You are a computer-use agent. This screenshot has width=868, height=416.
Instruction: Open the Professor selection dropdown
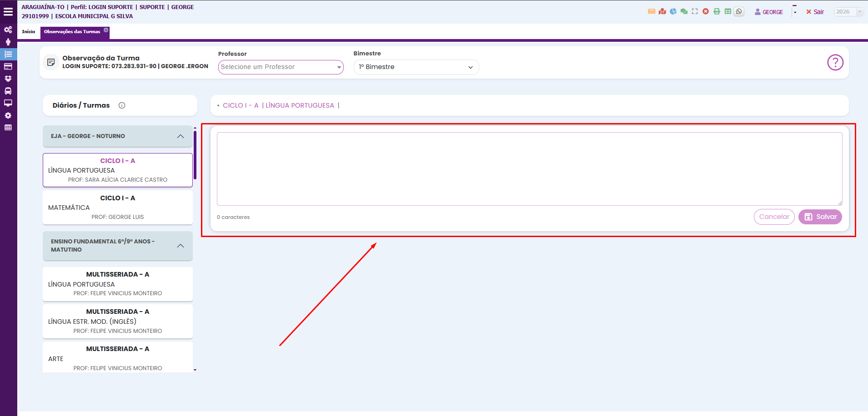(281, 67)
